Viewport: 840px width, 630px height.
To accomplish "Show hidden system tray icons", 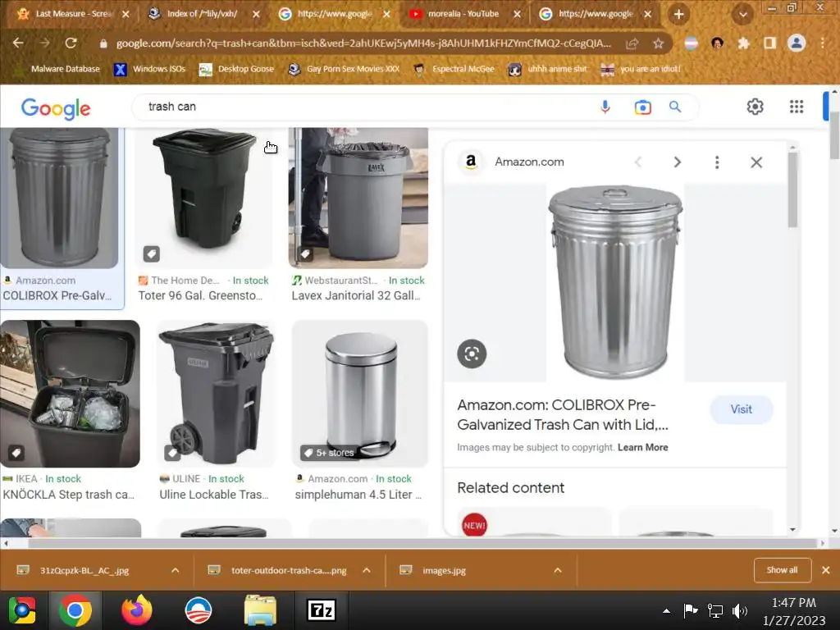I will coord(666,610).
